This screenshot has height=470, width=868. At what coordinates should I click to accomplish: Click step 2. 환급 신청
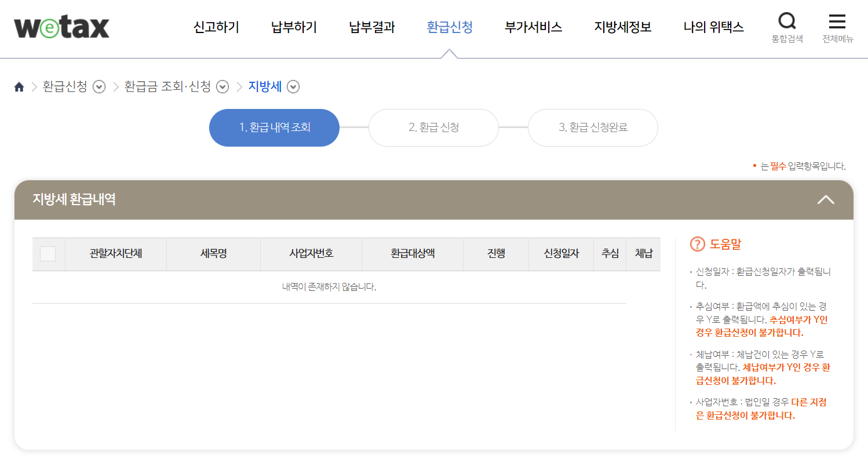pyautogui.click(x=433, y=127)
